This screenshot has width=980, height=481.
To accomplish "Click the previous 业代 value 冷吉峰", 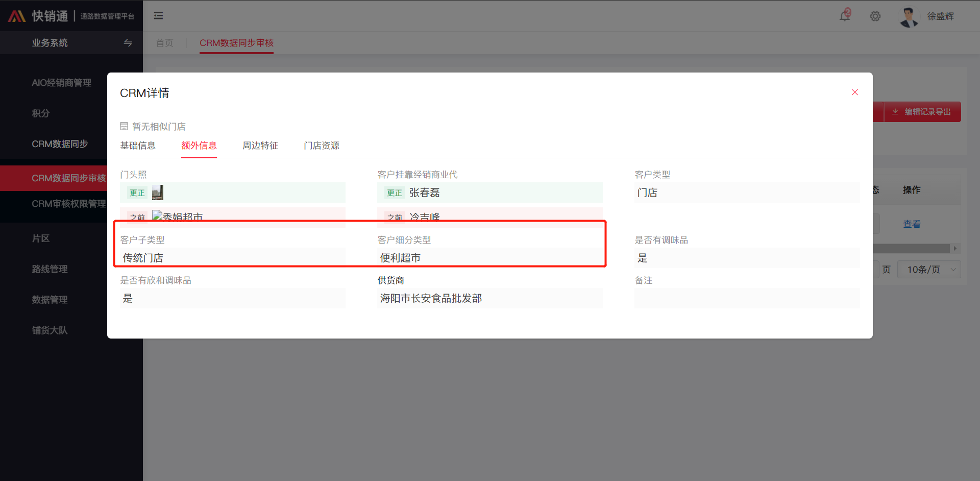I will (424, 218).
